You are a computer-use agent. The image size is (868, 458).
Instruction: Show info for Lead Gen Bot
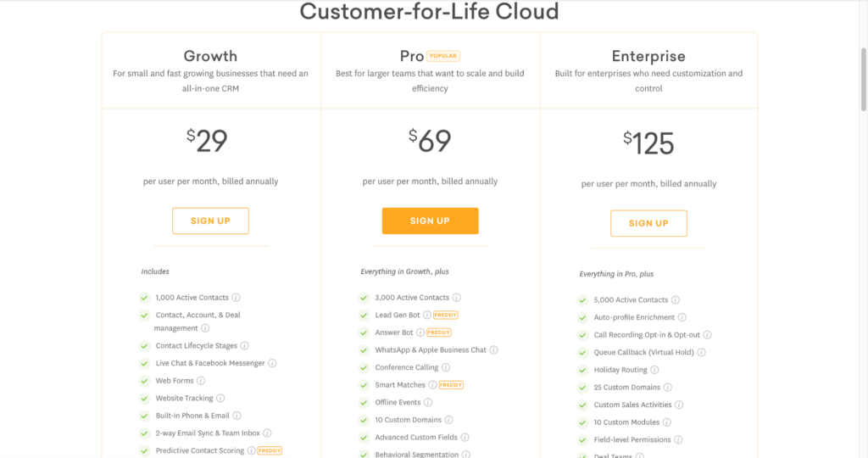click(427, 315)
